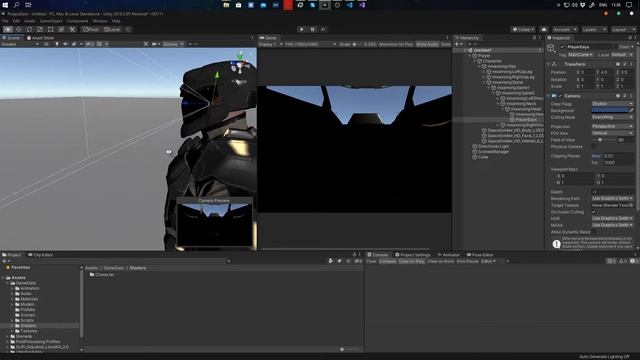This screenshot has height=360, width=640.
Task: Click the Scene view orientation gizmo
Action: click(240, 65)
